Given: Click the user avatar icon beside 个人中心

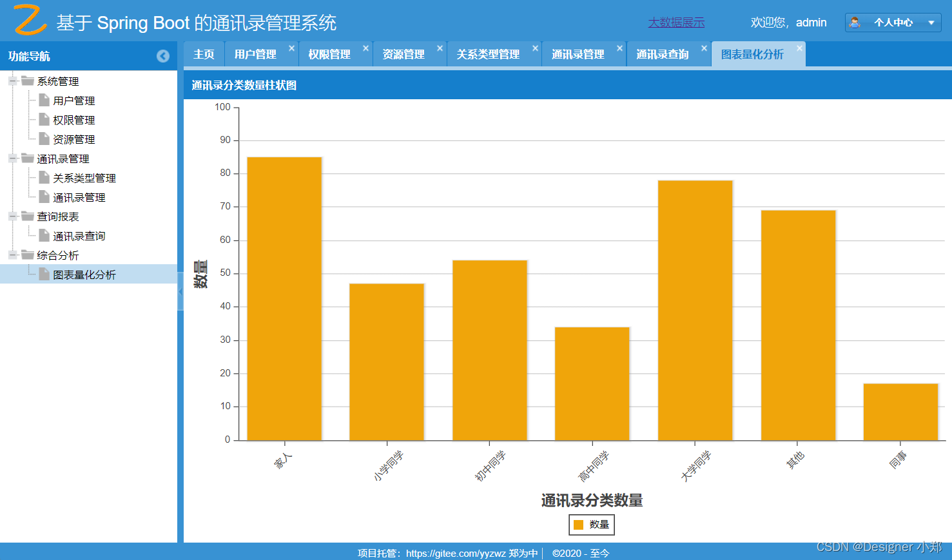Looking at the screenshot, I should (855, 23).
